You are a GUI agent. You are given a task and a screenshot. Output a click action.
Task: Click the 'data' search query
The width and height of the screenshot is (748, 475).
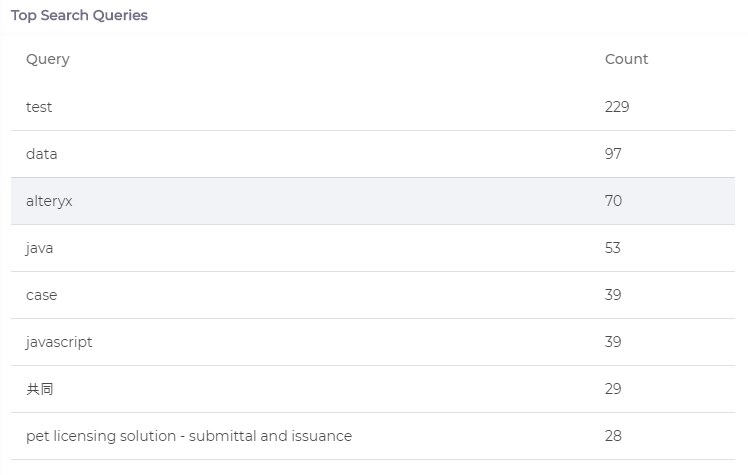point(42,154)
